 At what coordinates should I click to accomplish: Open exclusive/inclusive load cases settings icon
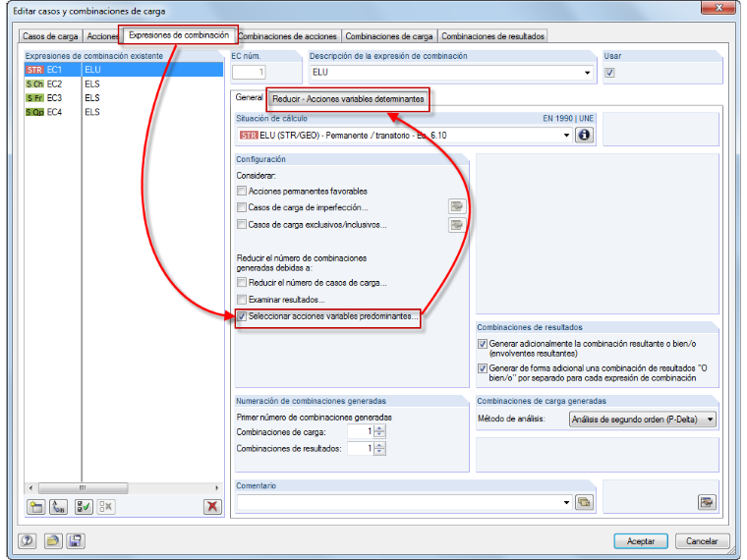pyautogui.click(x=457, y=225)
